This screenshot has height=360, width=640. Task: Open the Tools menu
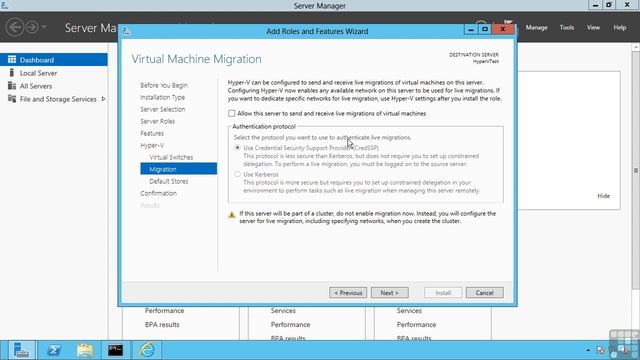[x=567, y=27]
